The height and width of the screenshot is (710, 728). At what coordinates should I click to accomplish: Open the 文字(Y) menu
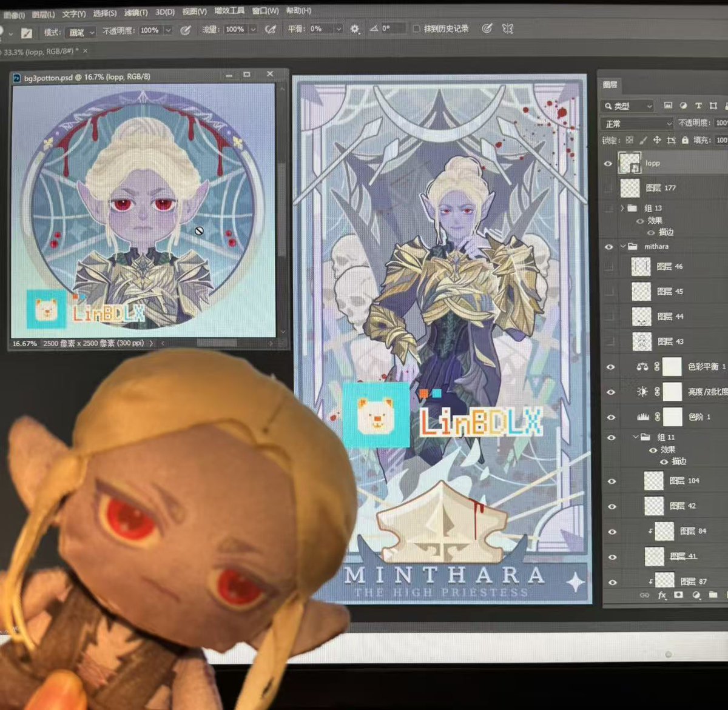point(74,13)
